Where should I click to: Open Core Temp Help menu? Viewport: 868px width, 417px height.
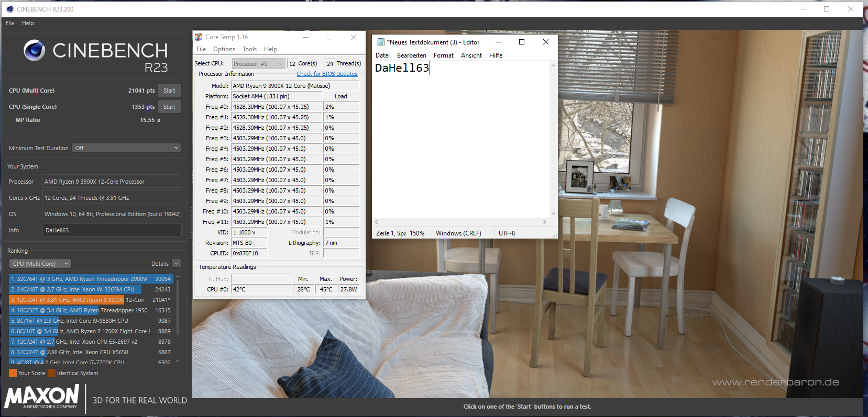pyautogui.click(x=270, y=49)
